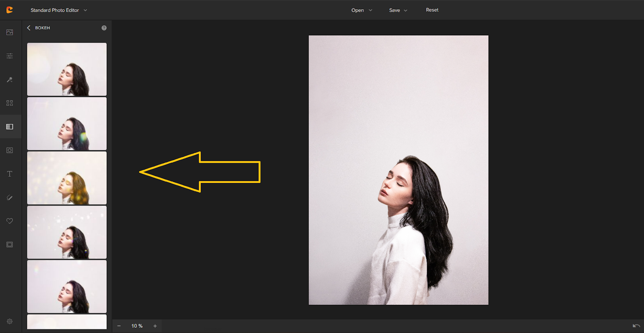Image resolution: width=644 pixels, height=333 pixels.
Task: Open the Filters grid icon
Action: point(10,103)
